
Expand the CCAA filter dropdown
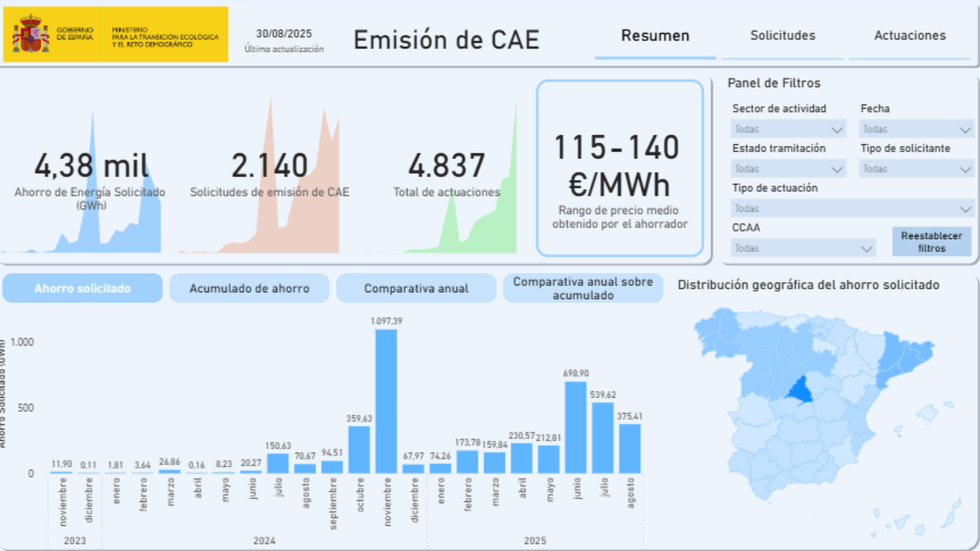point(803,248)
